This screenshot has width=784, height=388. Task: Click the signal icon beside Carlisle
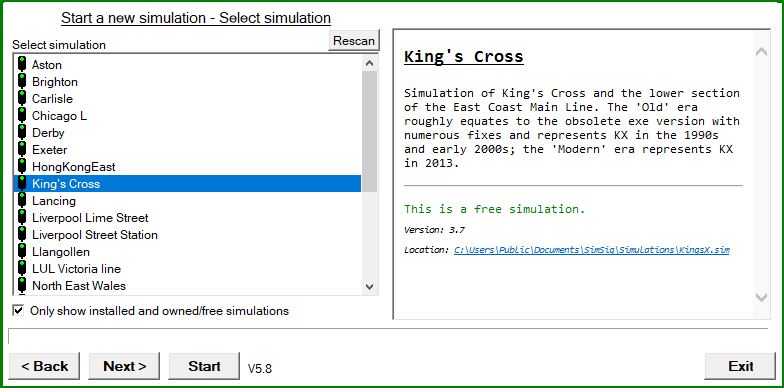[22, 98]
